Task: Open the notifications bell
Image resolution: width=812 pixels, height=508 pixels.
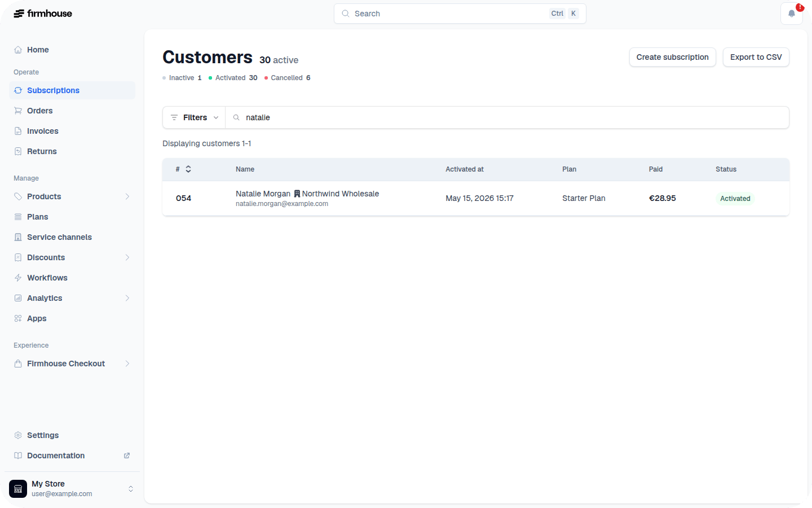Action: (x=792, y=14)
